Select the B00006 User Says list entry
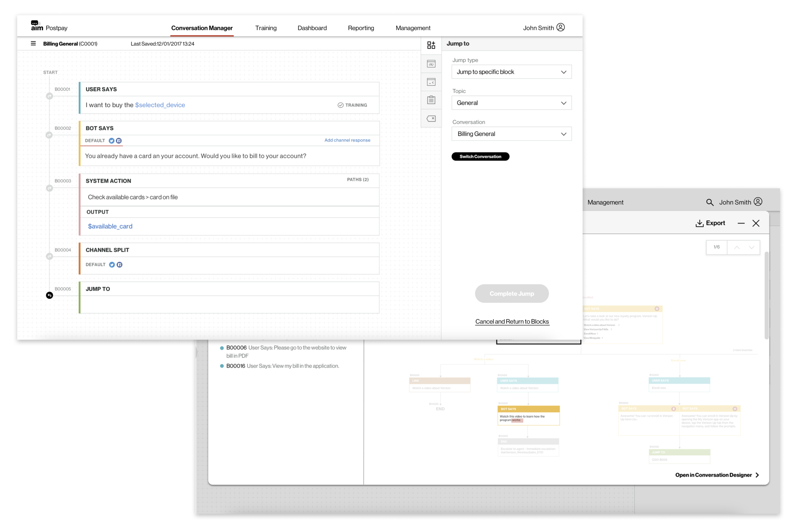The height and width of the screenshot is (526, 812). coord(286,351)
